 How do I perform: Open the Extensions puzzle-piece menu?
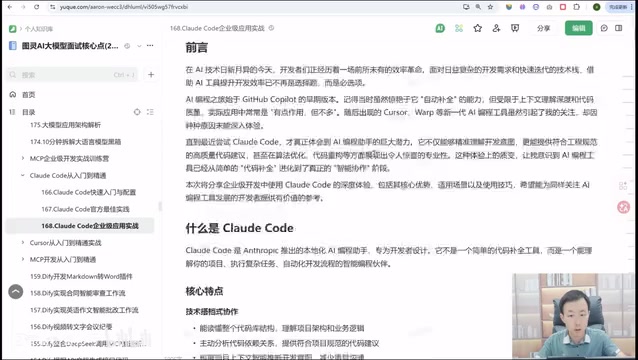[577, 7]
